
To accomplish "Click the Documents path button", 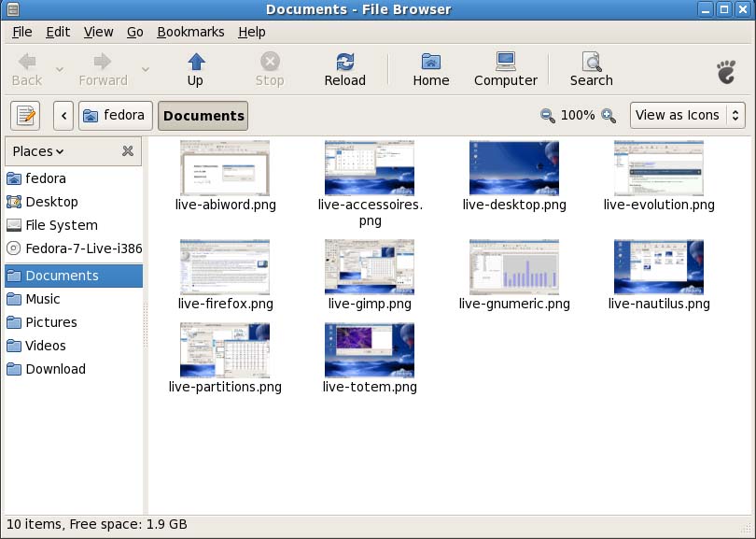I will coord(203,116).
